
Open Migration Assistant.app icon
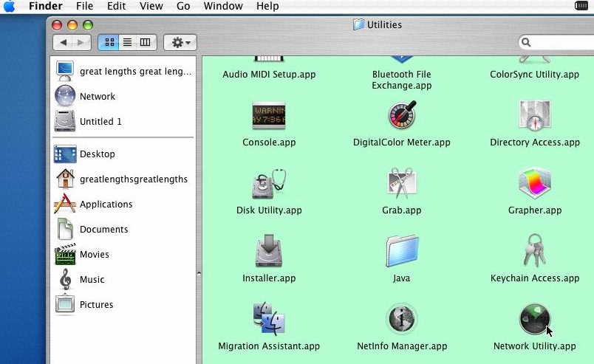[x=269, y=318]
